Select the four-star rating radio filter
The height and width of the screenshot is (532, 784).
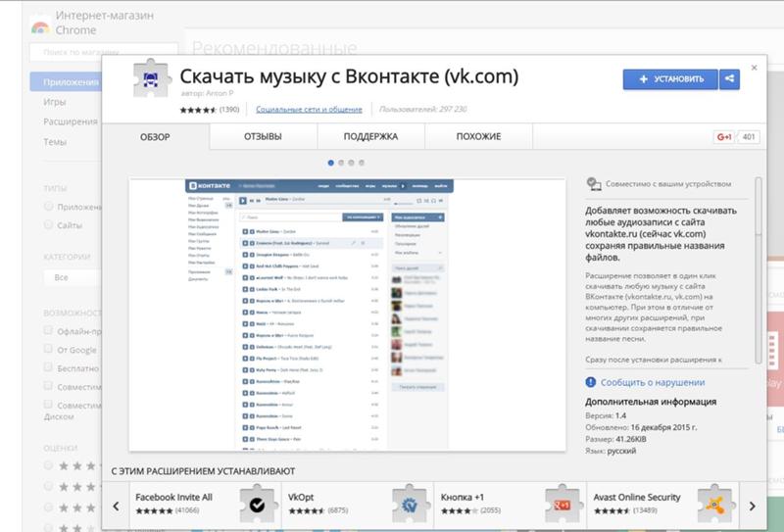coord(48,486)
